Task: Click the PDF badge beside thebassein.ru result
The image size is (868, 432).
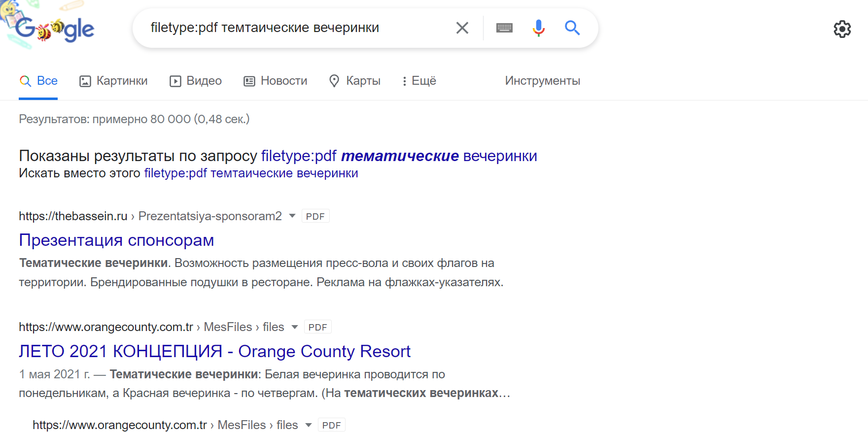Action: tap(315, 216)
